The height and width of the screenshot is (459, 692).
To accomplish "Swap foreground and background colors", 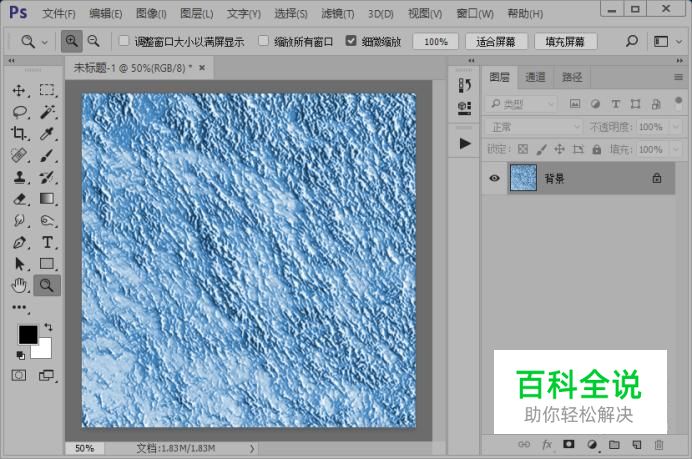I will pyautogui.click(x=49, y=327).
